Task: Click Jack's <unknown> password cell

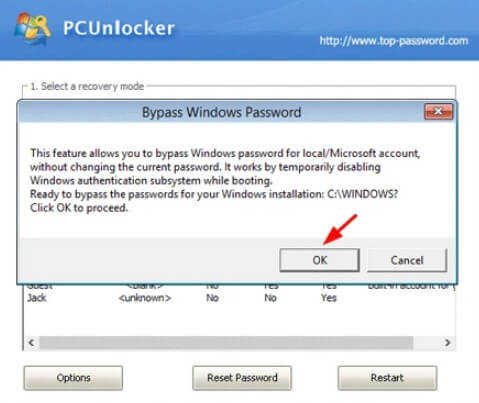Action: point(145,298)
